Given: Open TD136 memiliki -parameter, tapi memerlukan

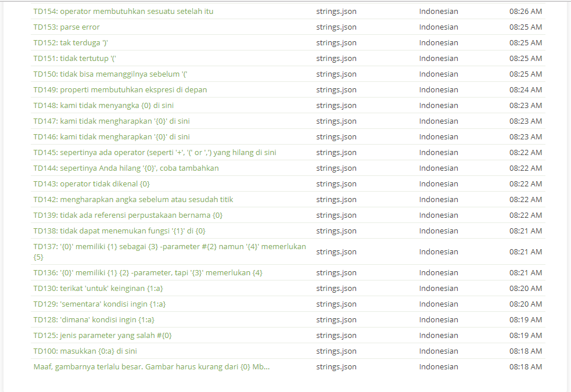Looking at the screenshot, I should [148, 272].
